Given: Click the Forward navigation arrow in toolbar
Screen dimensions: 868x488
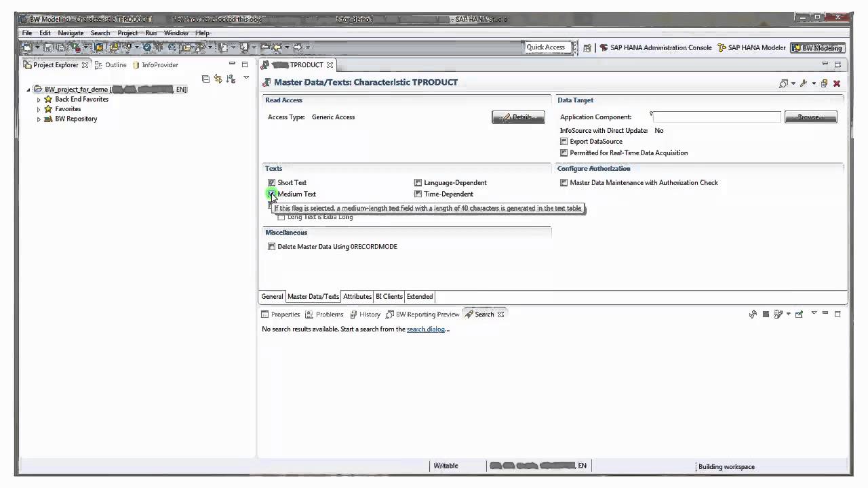Looking at the screenshot, I should (298, 47).
